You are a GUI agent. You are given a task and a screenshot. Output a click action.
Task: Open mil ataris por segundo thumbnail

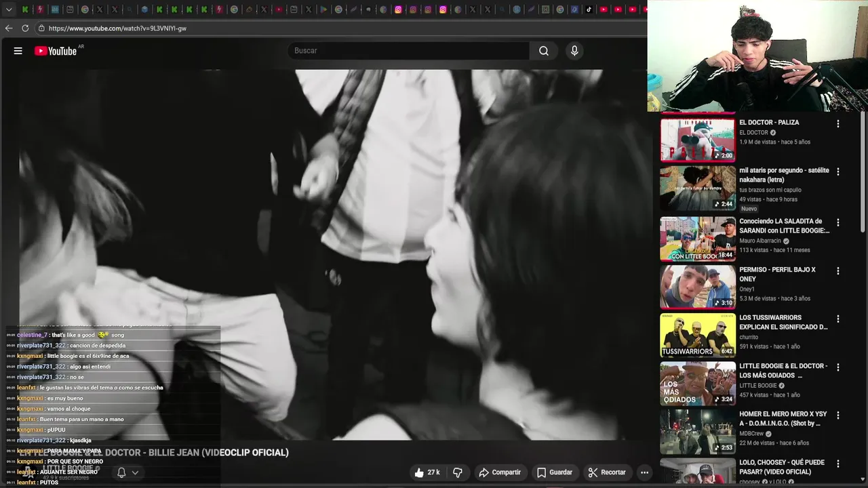(x=698, y=188)
